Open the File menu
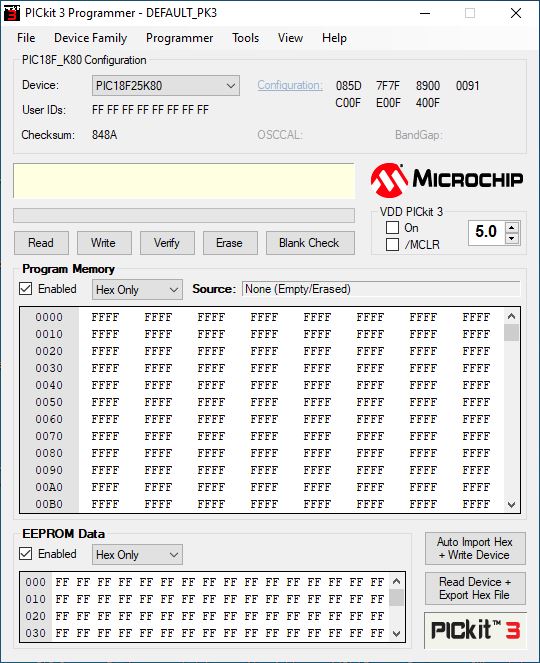The height and width of the screenshot is (663, 540). [x=26, y=38]
